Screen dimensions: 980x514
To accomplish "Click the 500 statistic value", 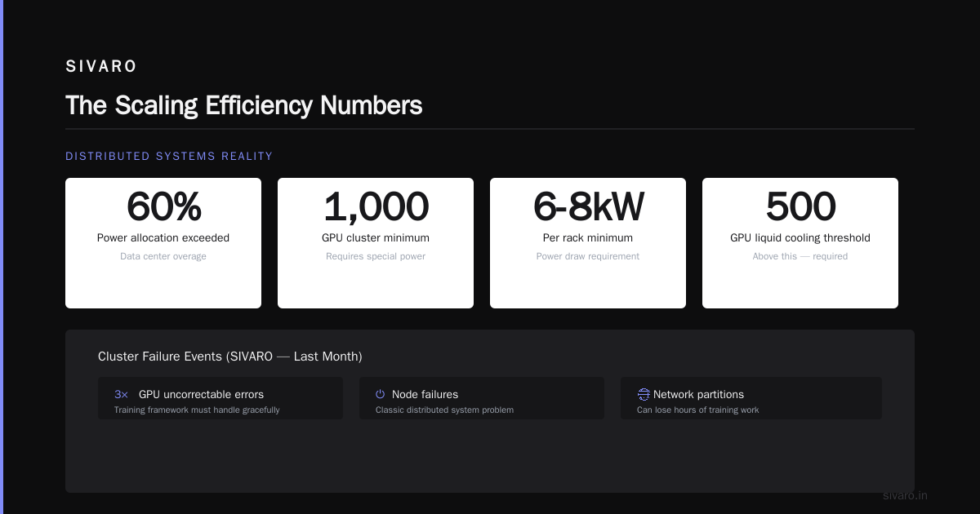I will 800,206.
